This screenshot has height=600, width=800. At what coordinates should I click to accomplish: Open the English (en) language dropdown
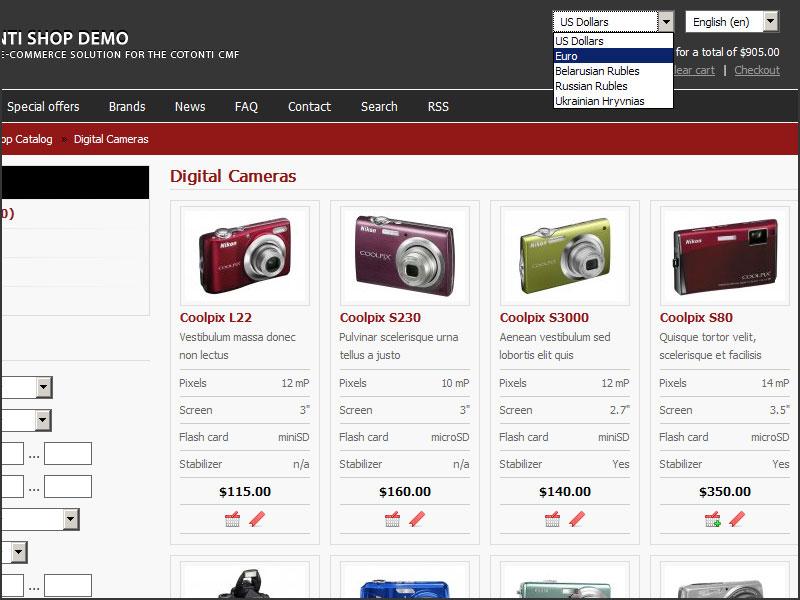(731, 22)
